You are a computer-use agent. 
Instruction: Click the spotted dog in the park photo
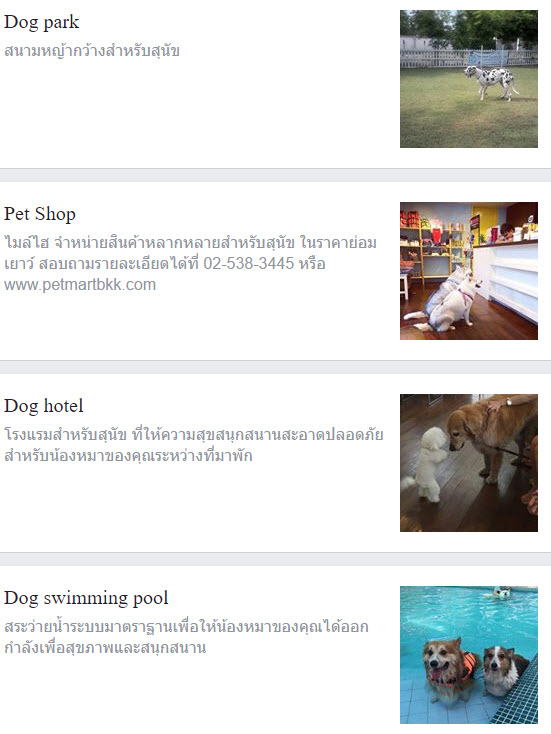[x=492, y=82]
